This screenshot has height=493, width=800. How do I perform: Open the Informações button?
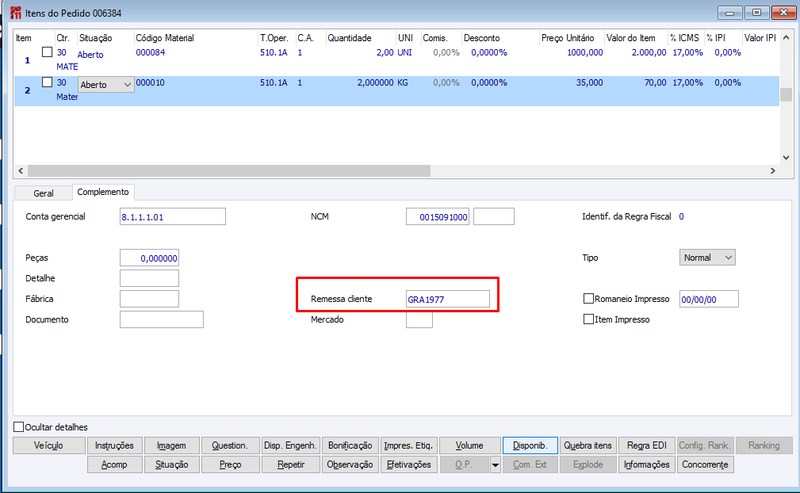click(x=646, y=465)
